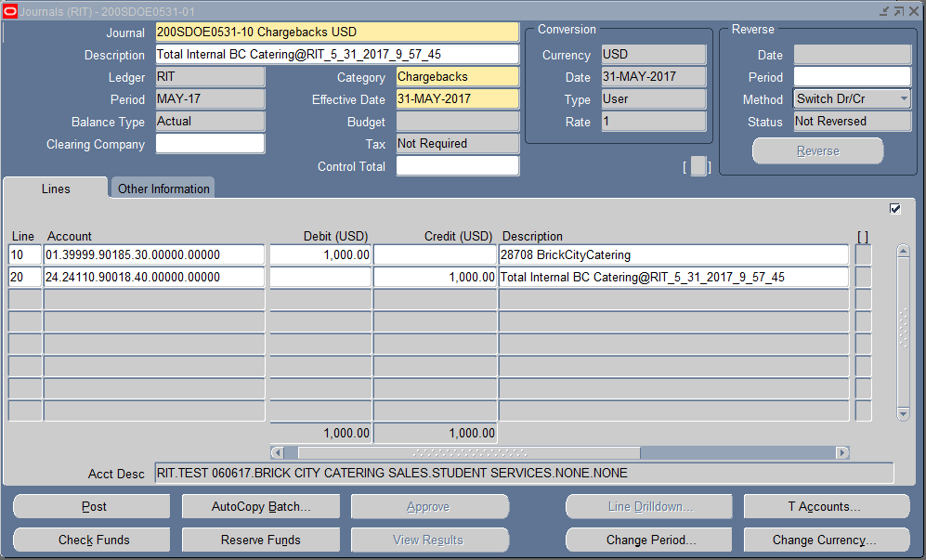926x560 pixels.
Task: Click the Check Funds button
Action: tap(92, 540)
